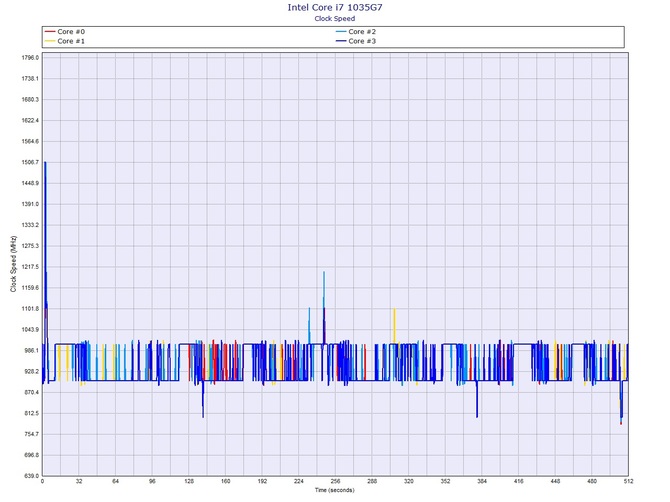Click the 352 seconds x-axis tick label
Image resolution: width=670 pixels, height=502 pixels.
[x=445, y=481]
